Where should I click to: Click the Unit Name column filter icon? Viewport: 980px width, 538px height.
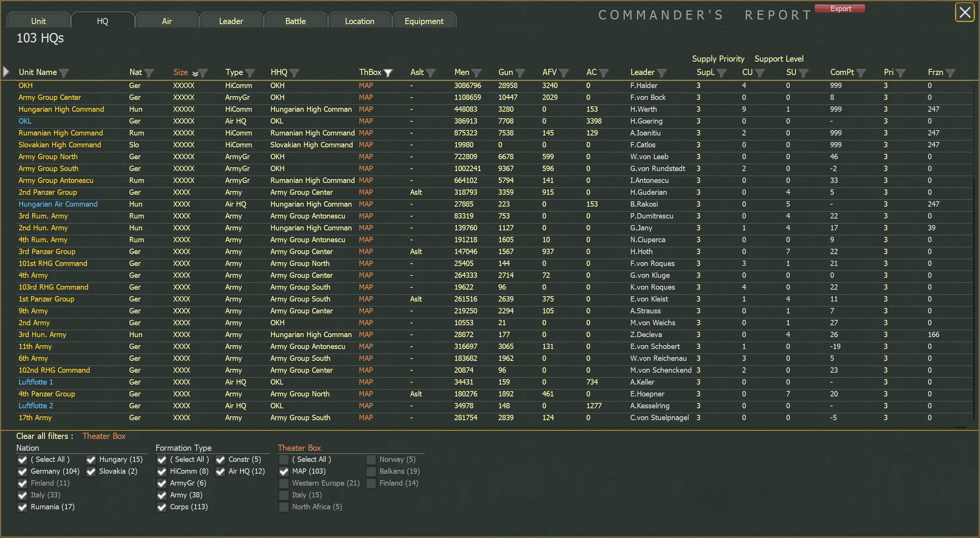(64, 73)
